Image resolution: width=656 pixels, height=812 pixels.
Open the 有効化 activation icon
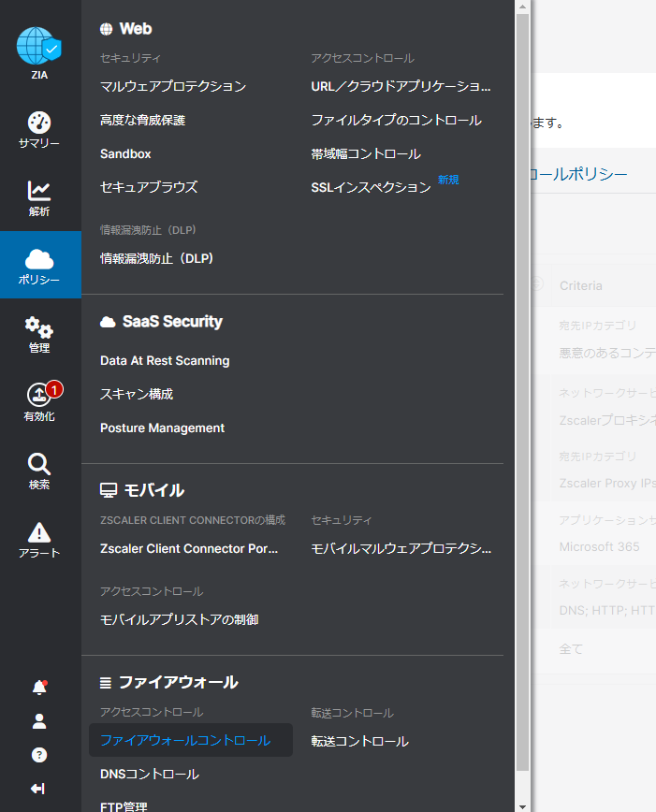[39, 395]
